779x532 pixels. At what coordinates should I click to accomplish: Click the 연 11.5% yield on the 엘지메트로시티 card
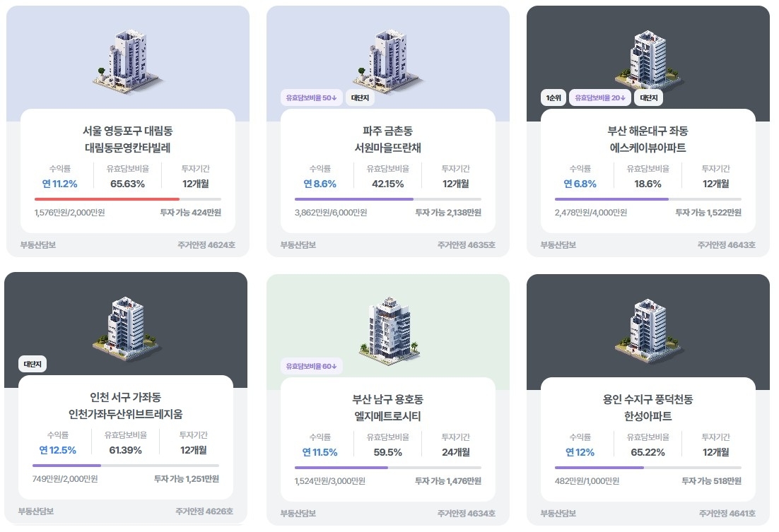[320, 452]
